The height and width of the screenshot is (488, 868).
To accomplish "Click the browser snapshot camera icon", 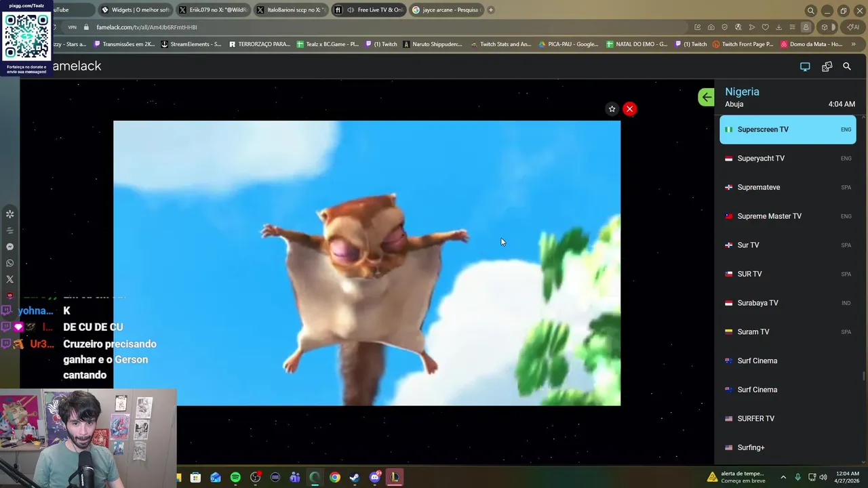I will (711, 27).
